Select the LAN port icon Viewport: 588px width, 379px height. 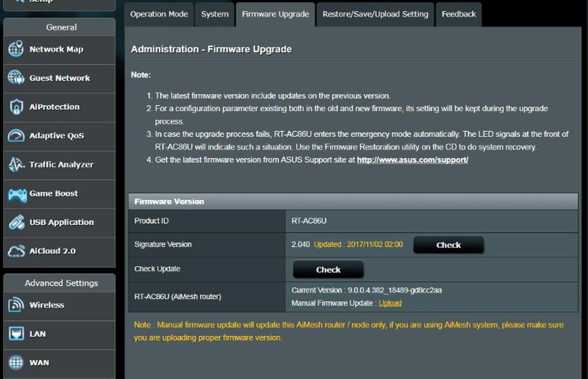tap(17, 333)
